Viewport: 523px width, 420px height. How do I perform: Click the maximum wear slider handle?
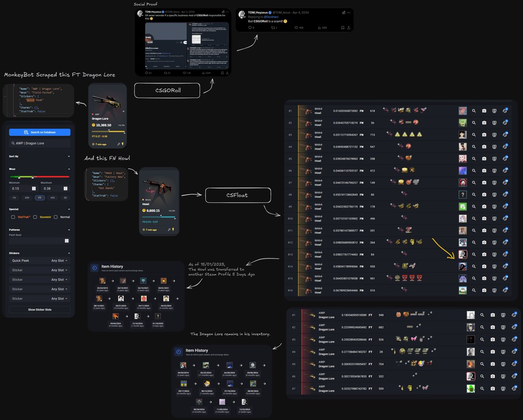(33, 177)
